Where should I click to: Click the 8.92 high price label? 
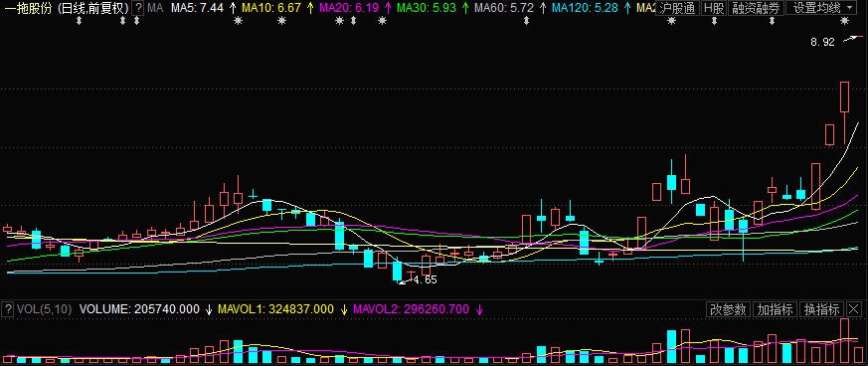822,42
